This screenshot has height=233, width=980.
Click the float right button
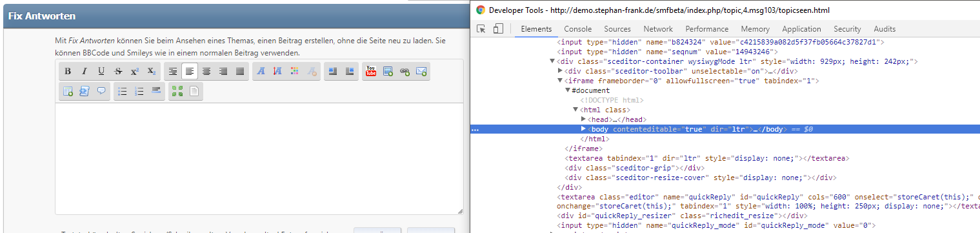[350, 72]
